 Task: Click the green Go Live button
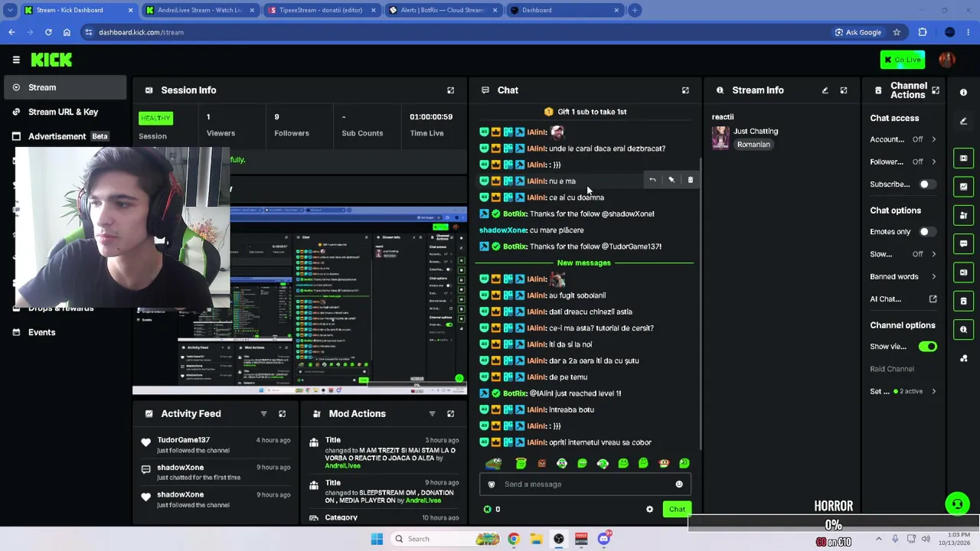[x=903, y=60]
